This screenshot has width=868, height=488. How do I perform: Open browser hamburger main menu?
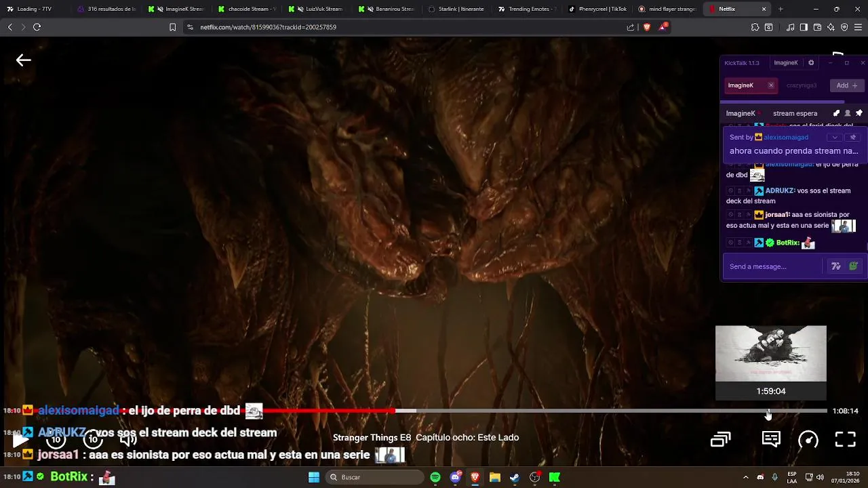[859, 27]
